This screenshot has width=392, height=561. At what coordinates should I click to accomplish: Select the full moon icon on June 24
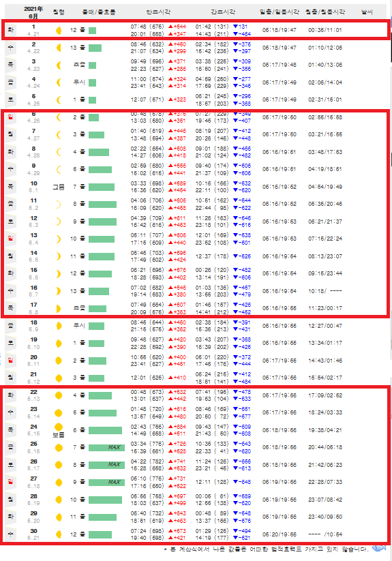tap(59, 427)
